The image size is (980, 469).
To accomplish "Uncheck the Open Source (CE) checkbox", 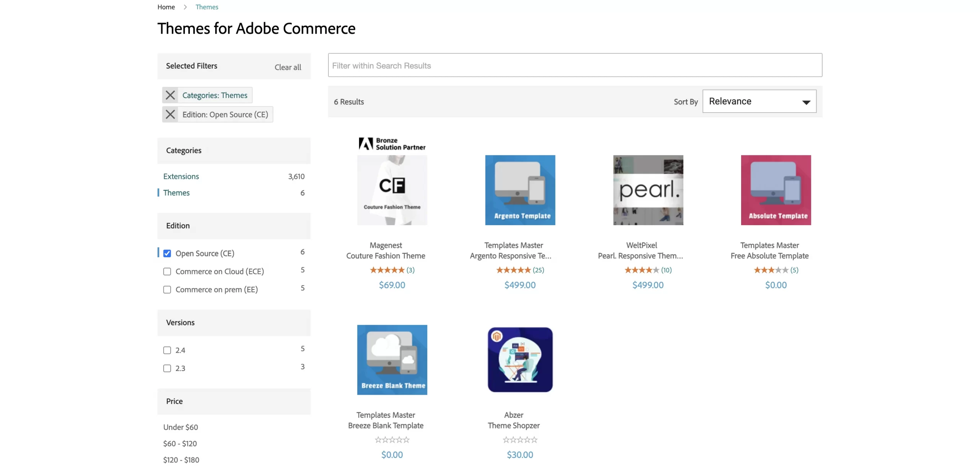I will [167, 253].
